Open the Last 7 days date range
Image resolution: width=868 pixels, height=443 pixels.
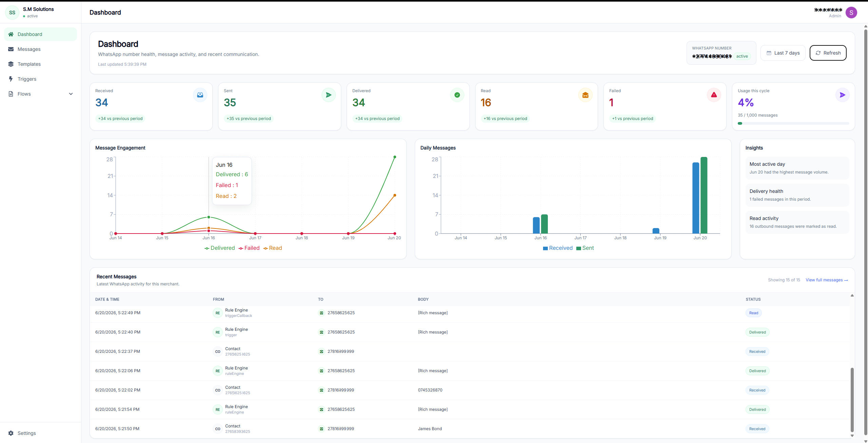pyautogui.click(x=783, y=53)
